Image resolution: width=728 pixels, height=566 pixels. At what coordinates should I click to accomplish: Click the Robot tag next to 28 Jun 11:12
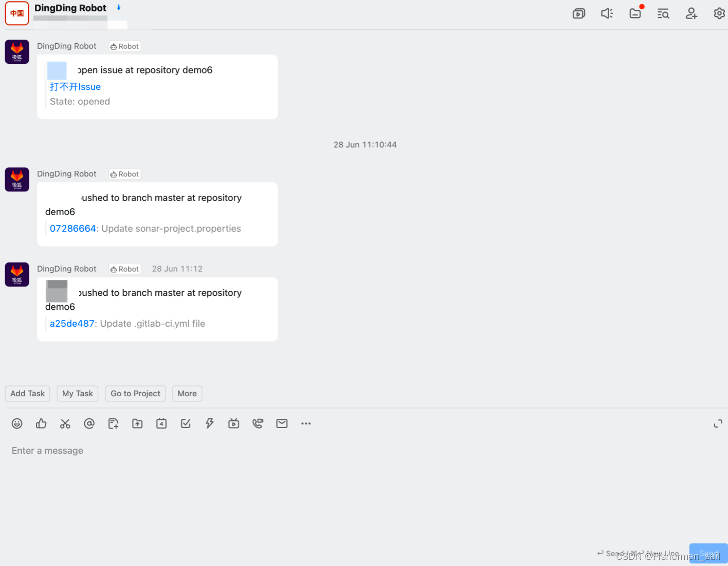point(125,269)
